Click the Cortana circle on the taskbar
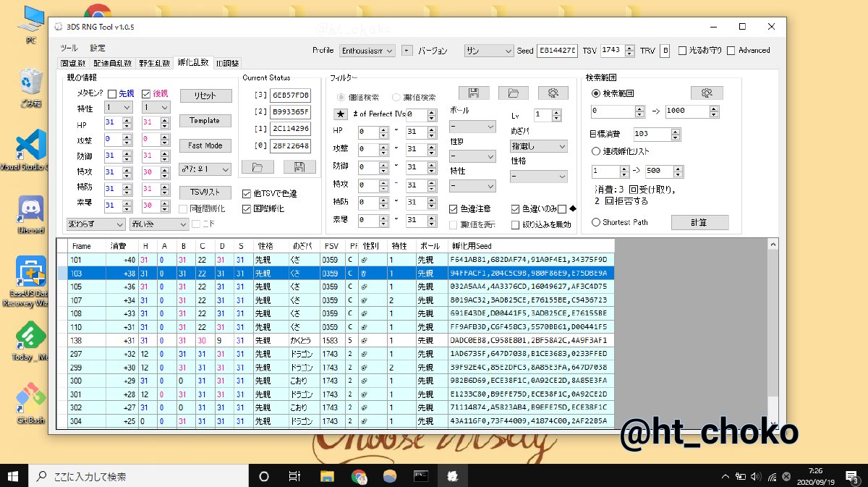 point(264,476)
